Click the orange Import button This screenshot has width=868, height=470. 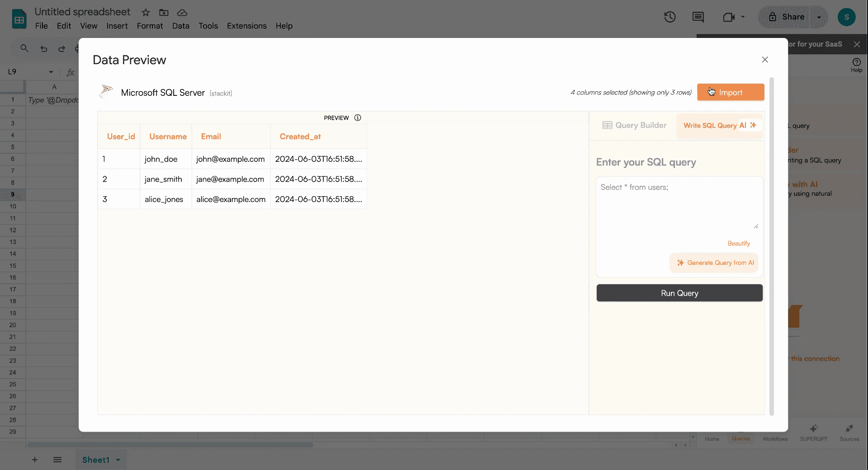pos(731,92)
